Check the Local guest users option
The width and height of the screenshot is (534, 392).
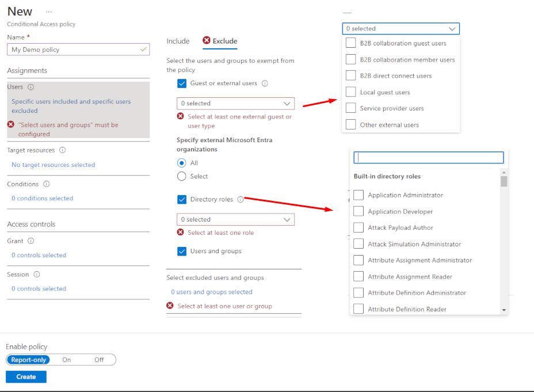coord(350,92)
